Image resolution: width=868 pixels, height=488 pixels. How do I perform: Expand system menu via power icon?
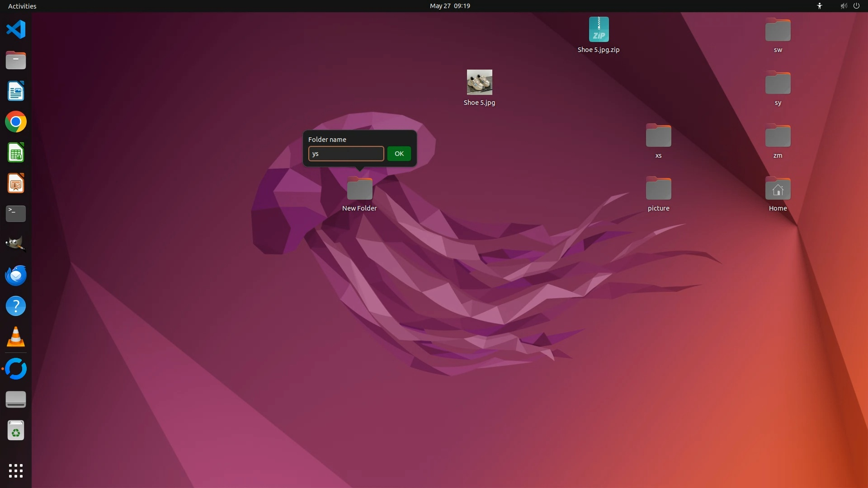coord(856,6)
